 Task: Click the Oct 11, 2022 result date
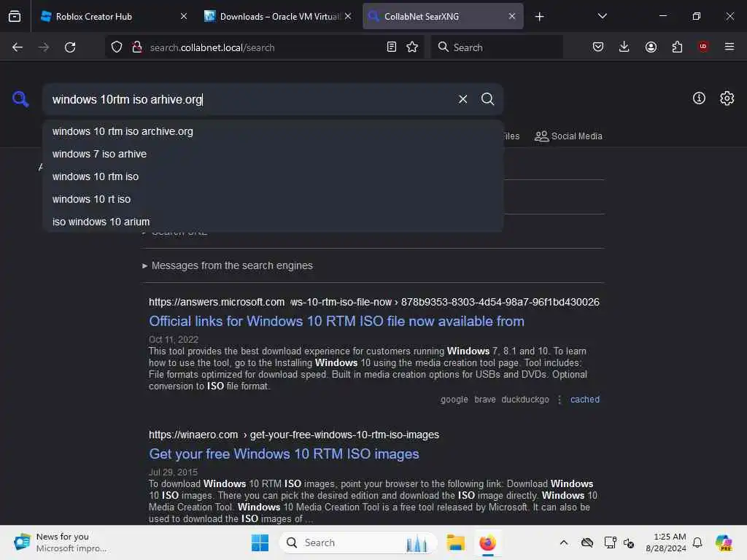[x=174, y=340]
